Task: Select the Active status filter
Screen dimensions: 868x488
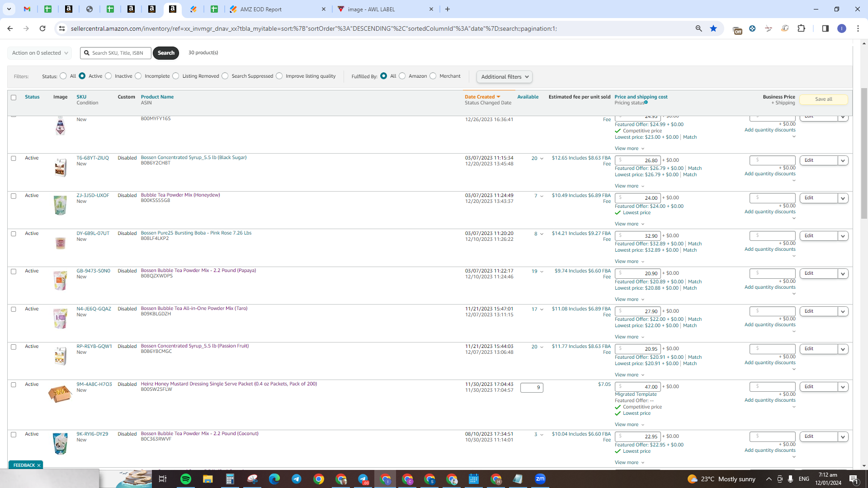Action: (x=82, y=76)
